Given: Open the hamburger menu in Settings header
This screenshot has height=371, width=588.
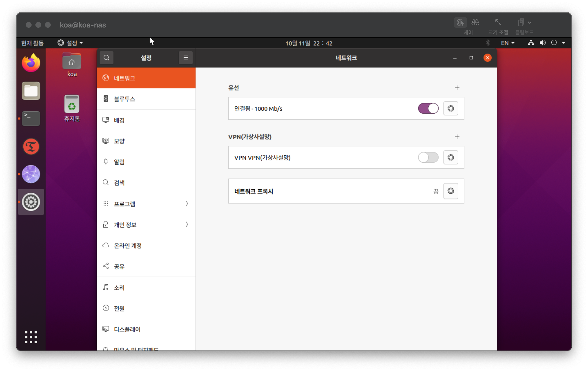Looking at the screenshot, I should (186, 58).
